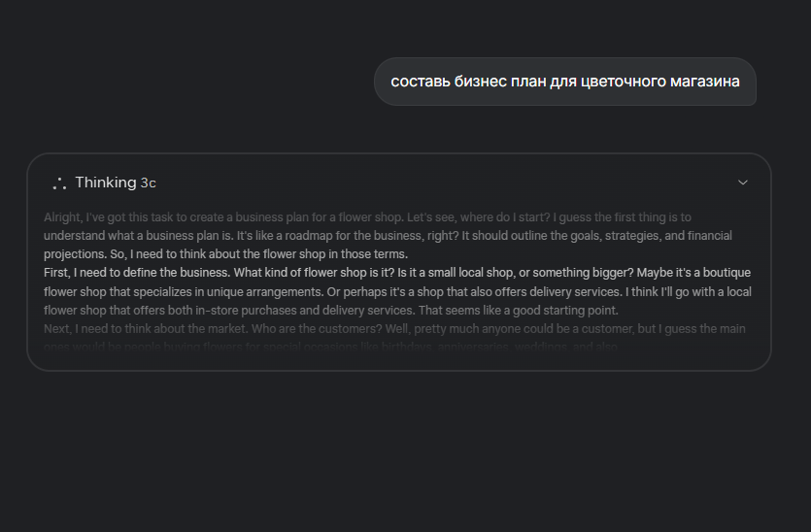Click the line starting "First, I need to define"
Viewport: 811px width, 532px height.
397,273
